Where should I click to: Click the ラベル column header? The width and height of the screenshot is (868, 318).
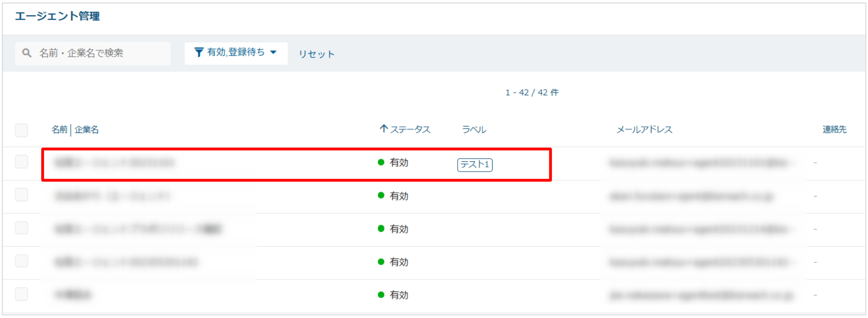pyautogui.click(x=473, y=130)
